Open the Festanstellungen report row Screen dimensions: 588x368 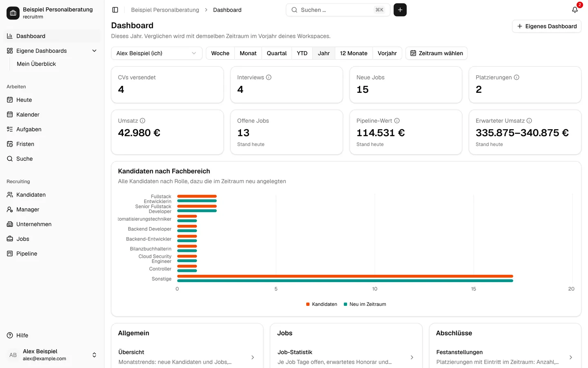point(505,357)
